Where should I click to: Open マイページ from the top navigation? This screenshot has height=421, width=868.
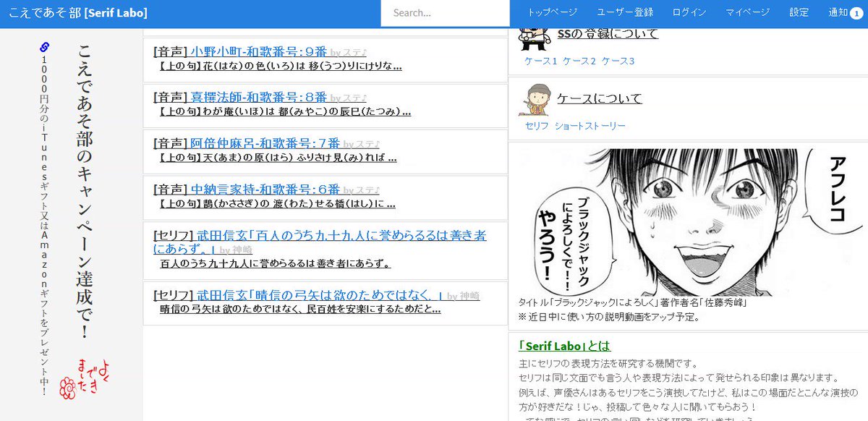748,12
